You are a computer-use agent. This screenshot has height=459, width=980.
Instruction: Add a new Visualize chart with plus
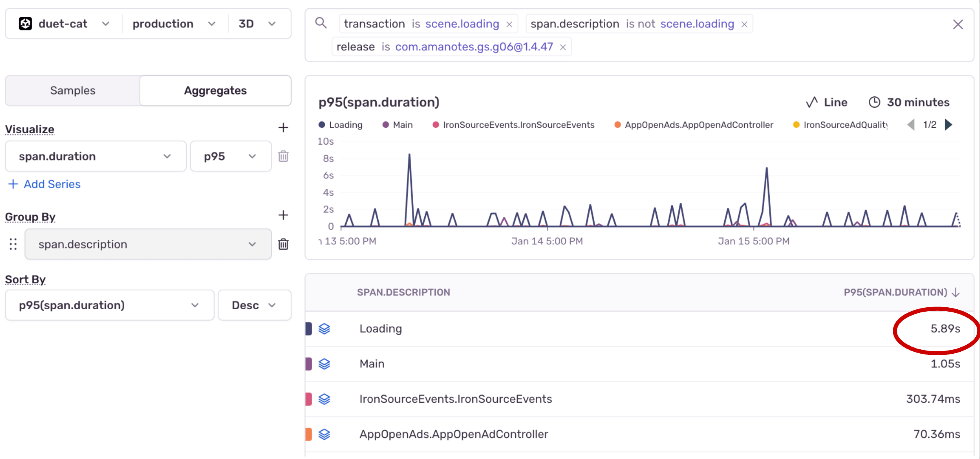pos(283,128)
